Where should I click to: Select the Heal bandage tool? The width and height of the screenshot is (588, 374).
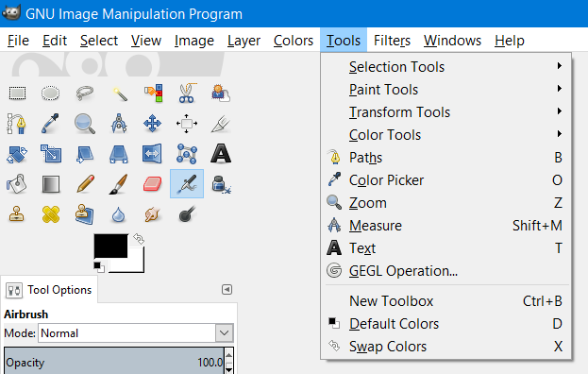click(x=50, y=214)
